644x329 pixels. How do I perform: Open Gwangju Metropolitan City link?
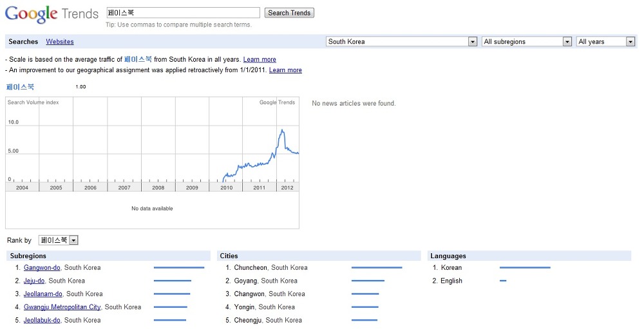tap(62, 307)
